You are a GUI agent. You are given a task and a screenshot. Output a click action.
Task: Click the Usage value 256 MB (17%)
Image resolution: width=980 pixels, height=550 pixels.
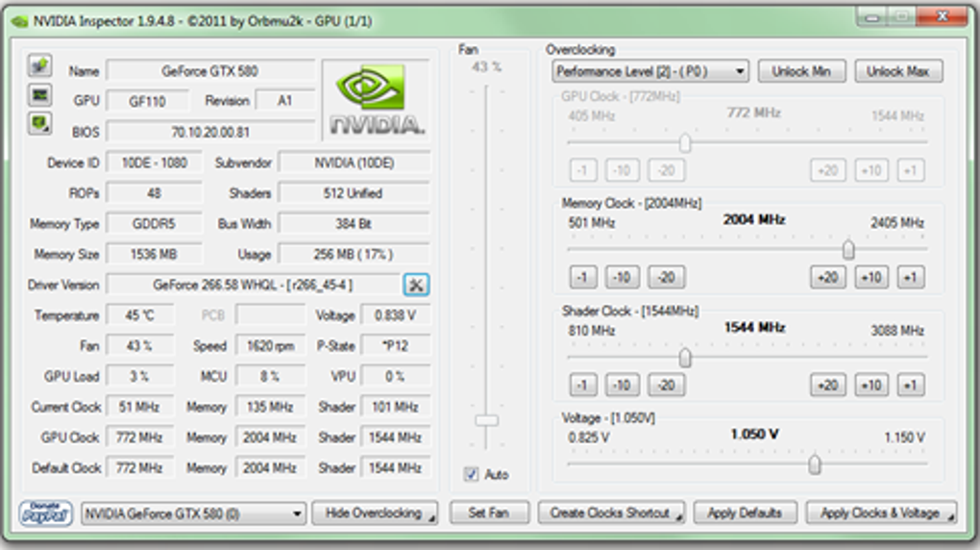coord(354,254)
